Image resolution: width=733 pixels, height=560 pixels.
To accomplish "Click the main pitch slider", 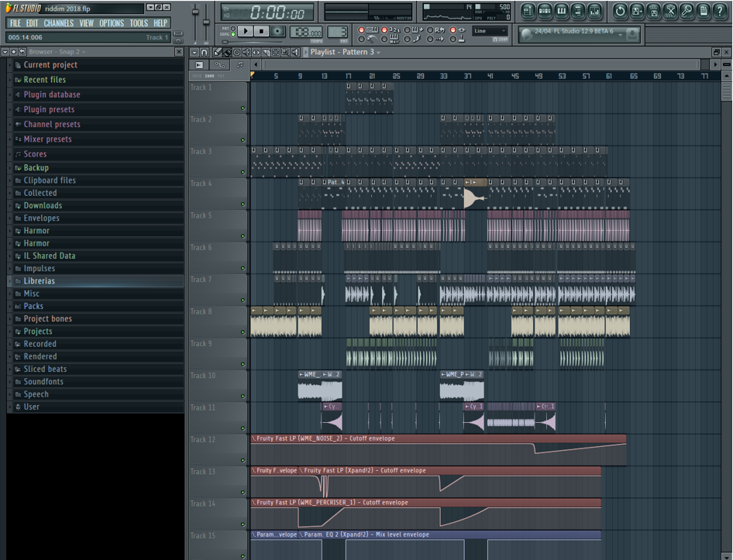I will pos(206,23).
